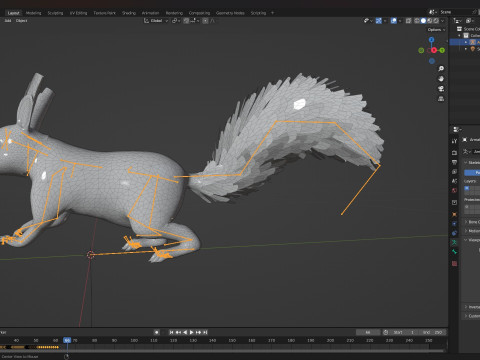Screen dimensions: 480x360
Task: Expand the Inverse Kinematics panel
Action: point(472,307)
